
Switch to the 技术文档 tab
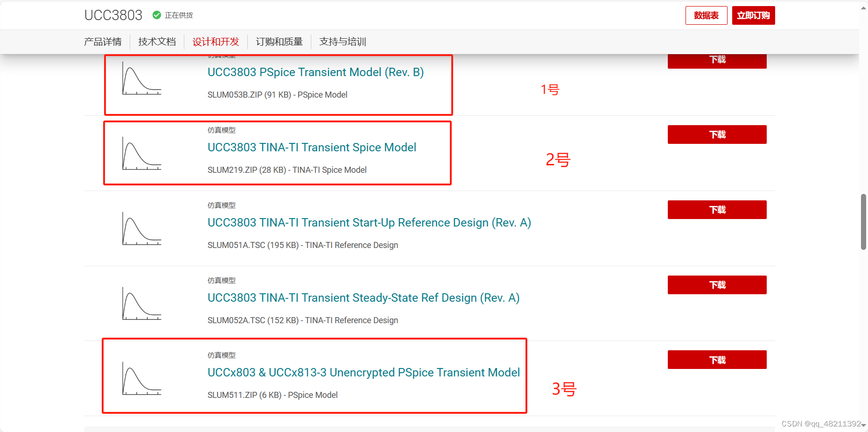point(156,42)
